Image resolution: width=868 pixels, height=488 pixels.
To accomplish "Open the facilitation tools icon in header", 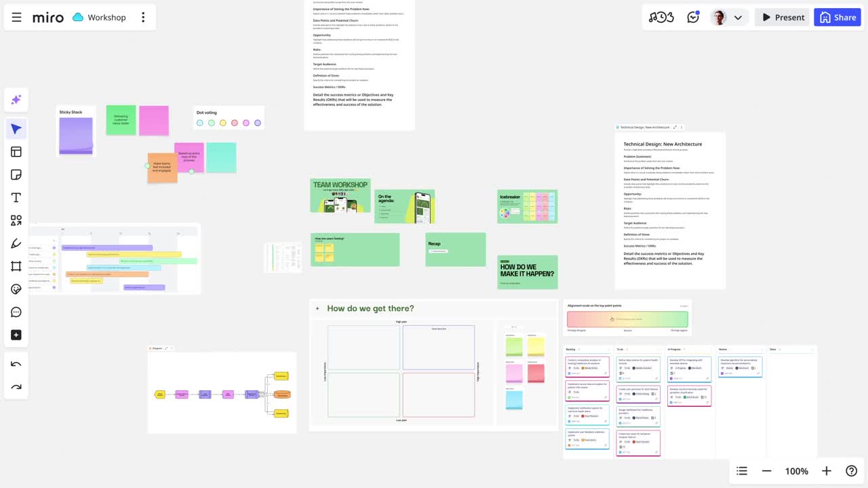I will 661,18.
